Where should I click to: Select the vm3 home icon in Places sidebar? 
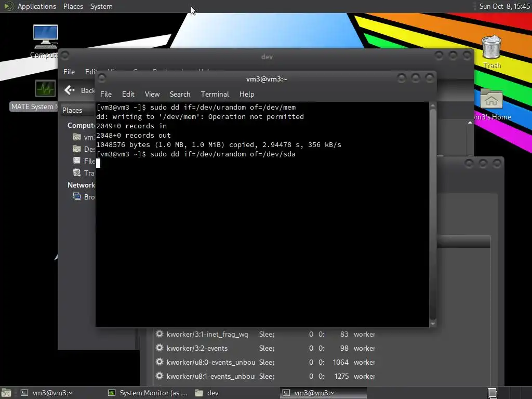tap(77, 137)
